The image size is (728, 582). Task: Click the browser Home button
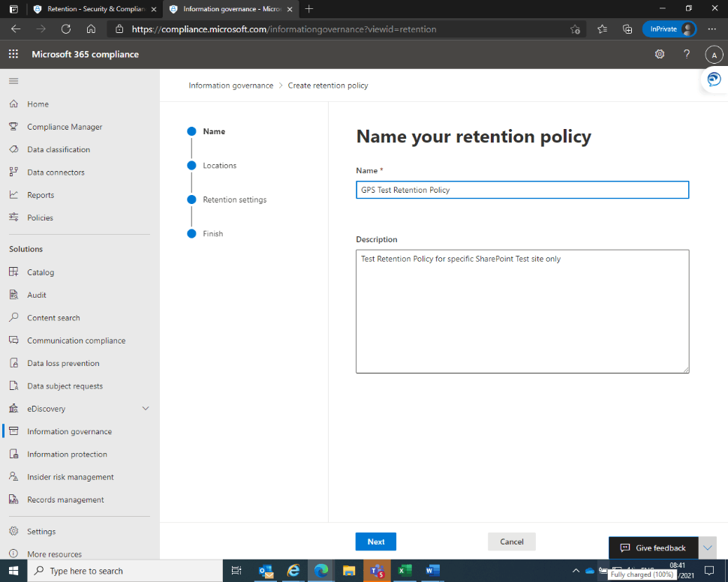91,29
